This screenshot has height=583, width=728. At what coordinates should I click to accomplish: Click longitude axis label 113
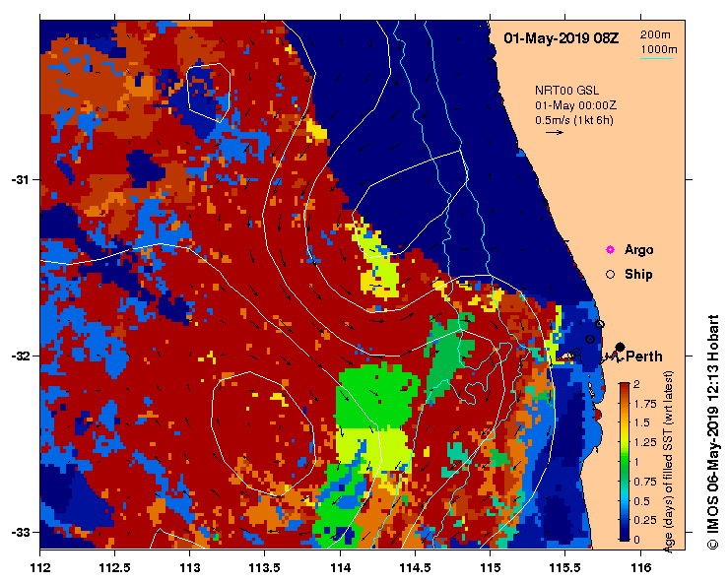[189, 567]
